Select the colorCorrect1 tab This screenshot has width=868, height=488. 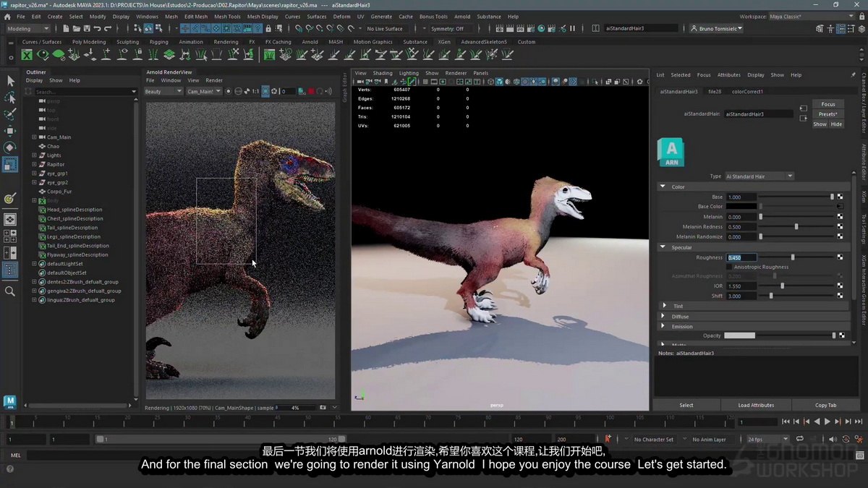click(x=747, y=92)
